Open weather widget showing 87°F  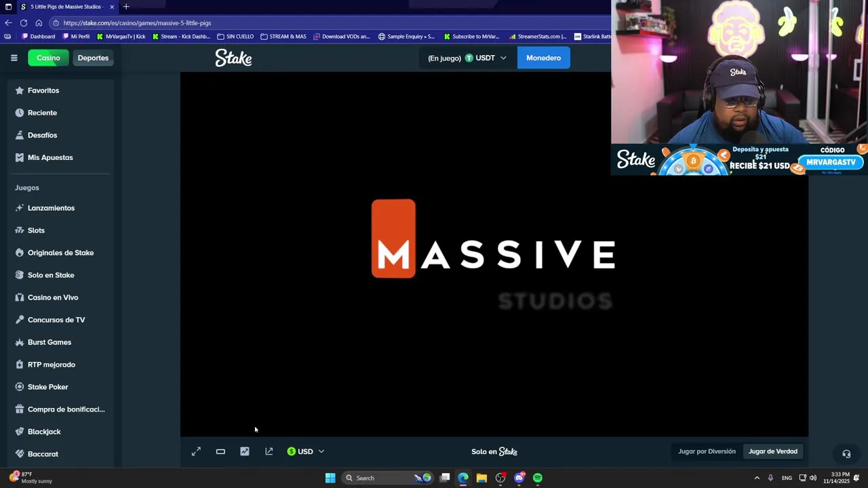31,478
